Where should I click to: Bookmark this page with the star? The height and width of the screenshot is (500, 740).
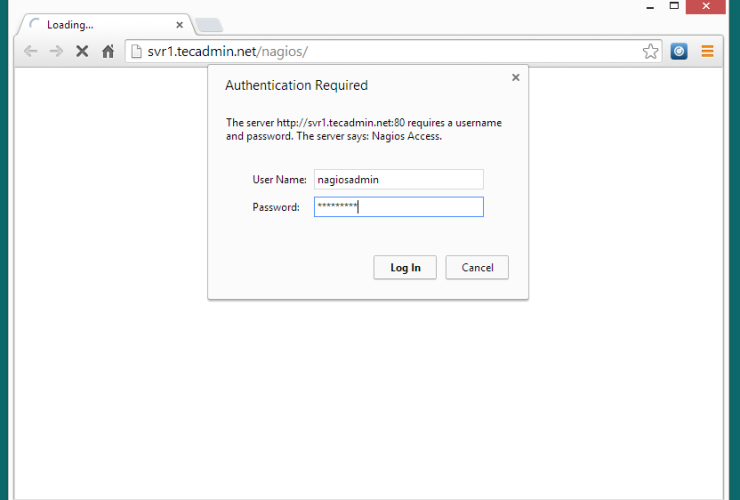[650, 51]
